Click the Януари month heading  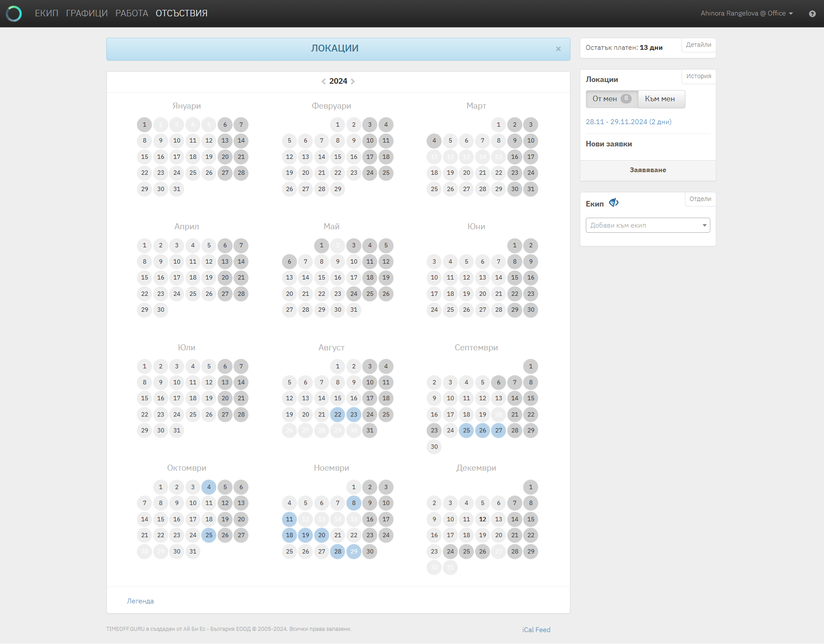187,106
